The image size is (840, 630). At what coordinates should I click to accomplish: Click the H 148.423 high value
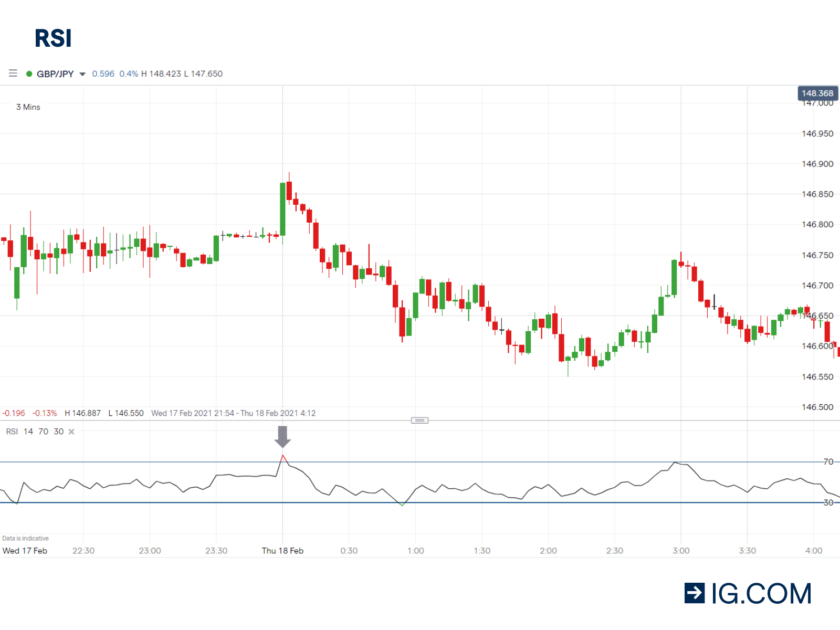coord(161,74)
